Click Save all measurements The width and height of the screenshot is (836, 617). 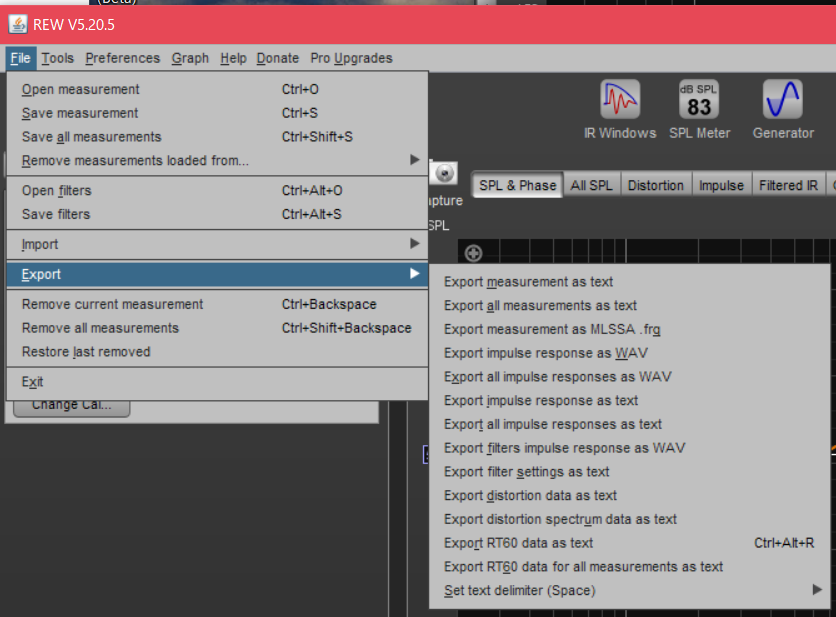(91, 137)
